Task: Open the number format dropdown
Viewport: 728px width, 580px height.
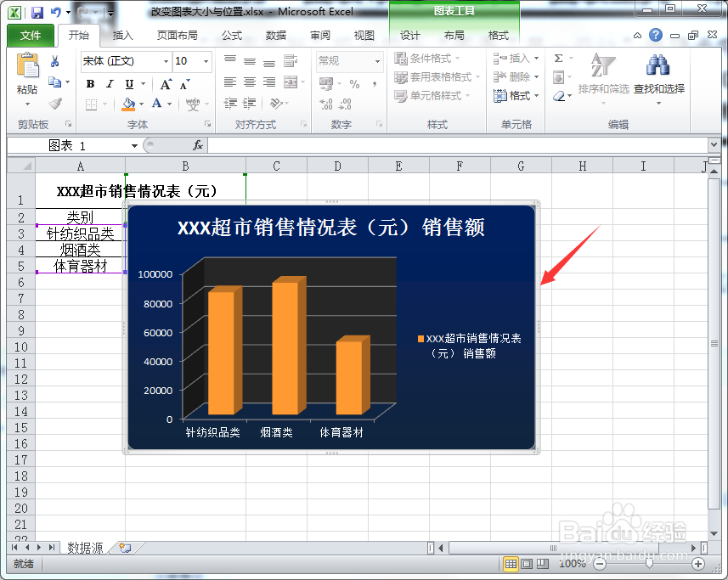Action: 377,61
